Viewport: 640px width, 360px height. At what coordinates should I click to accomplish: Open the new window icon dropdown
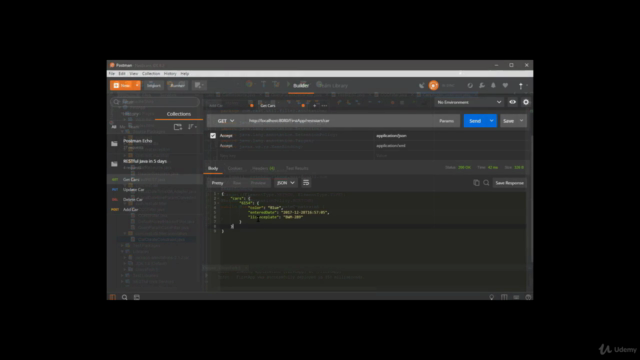point(199,85)
